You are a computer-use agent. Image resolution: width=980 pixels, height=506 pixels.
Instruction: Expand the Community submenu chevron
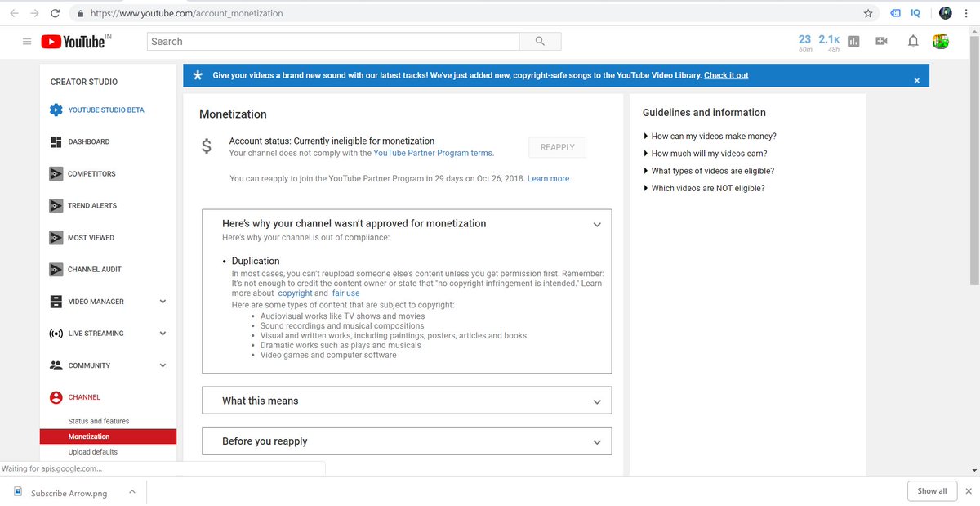pos(163,365)
